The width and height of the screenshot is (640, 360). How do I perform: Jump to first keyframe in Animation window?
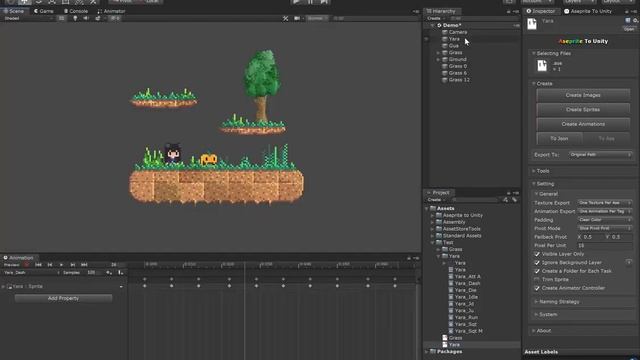tap(38, 265)
